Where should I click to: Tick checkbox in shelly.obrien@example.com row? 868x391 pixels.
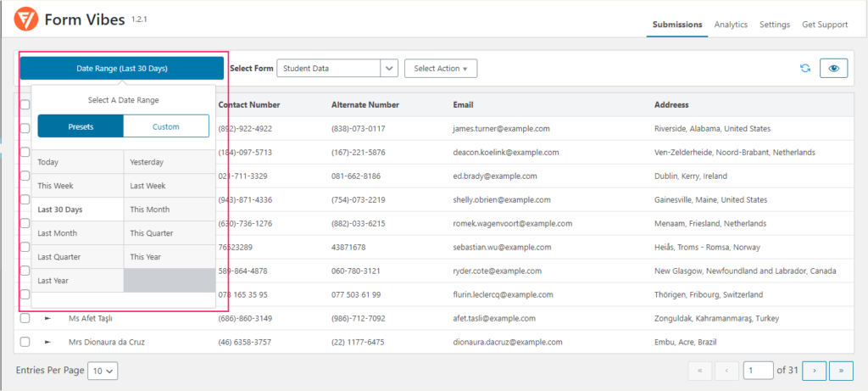[25, 199]
